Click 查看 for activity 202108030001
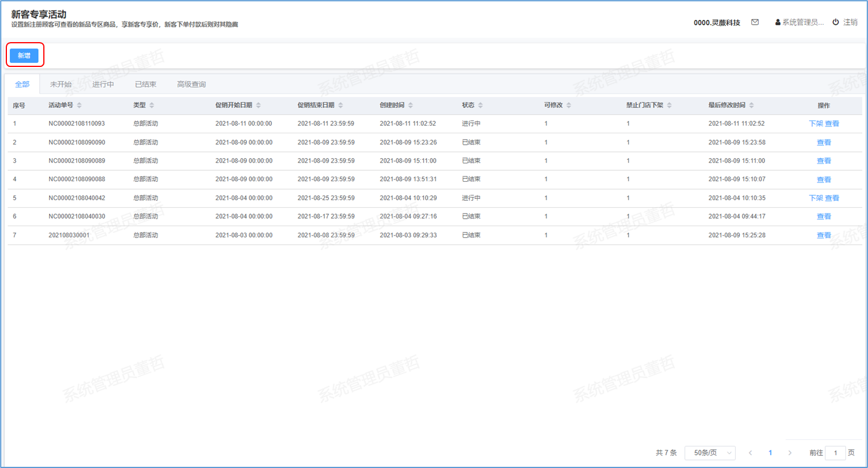 coord(824,235)
